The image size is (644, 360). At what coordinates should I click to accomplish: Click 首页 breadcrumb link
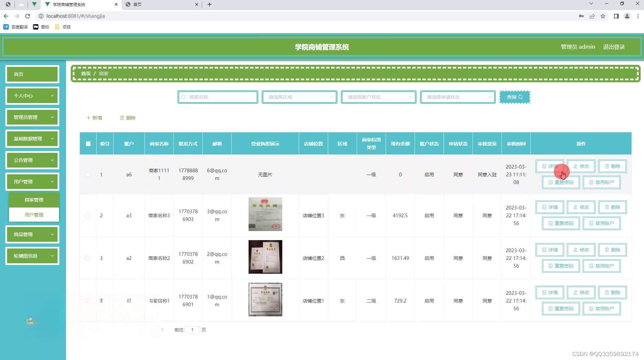86,74
